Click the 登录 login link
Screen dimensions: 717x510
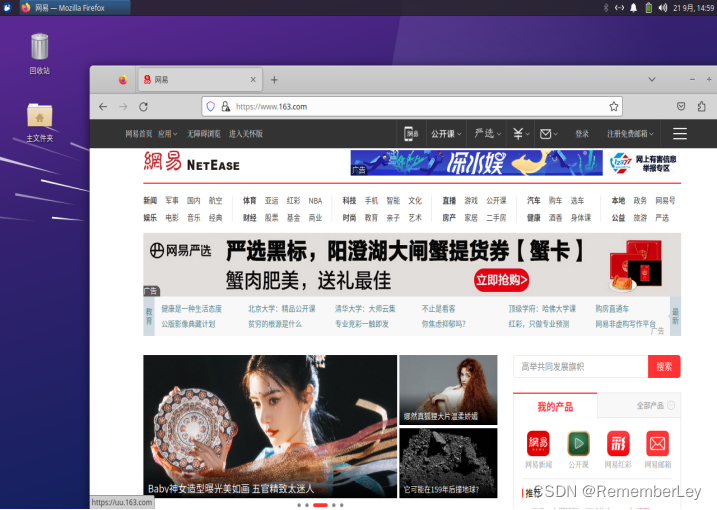coord(582,134)
